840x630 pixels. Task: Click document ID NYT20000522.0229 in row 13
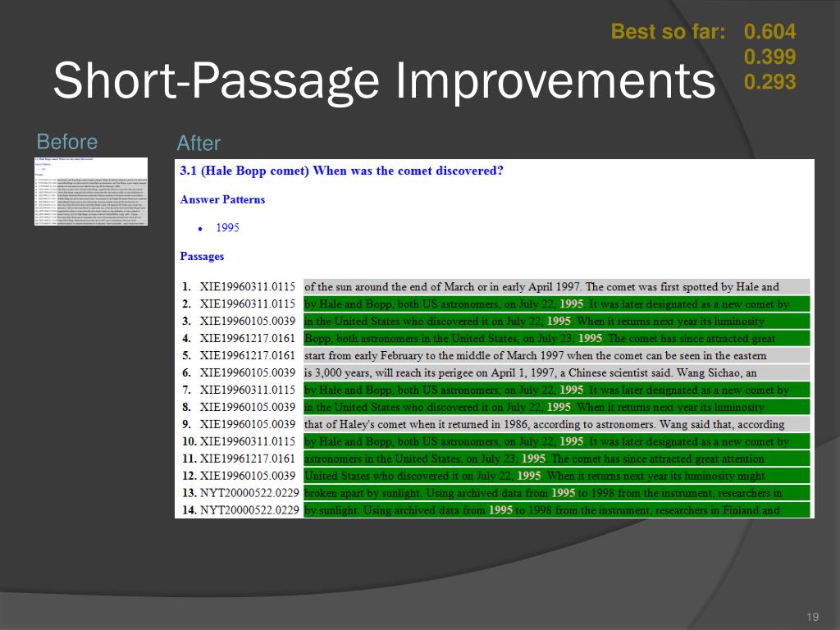click(249, 493)
